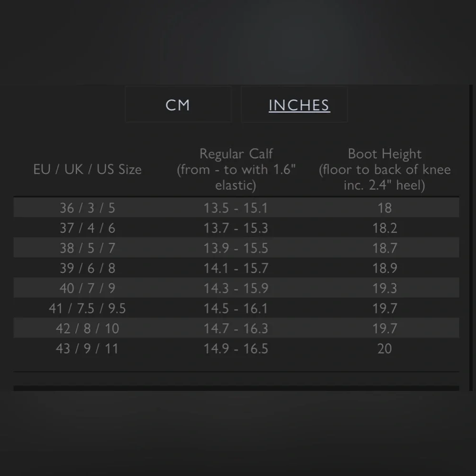
Task: Select the 40 / 7 / 9 size row
Action: coord(88,288)
